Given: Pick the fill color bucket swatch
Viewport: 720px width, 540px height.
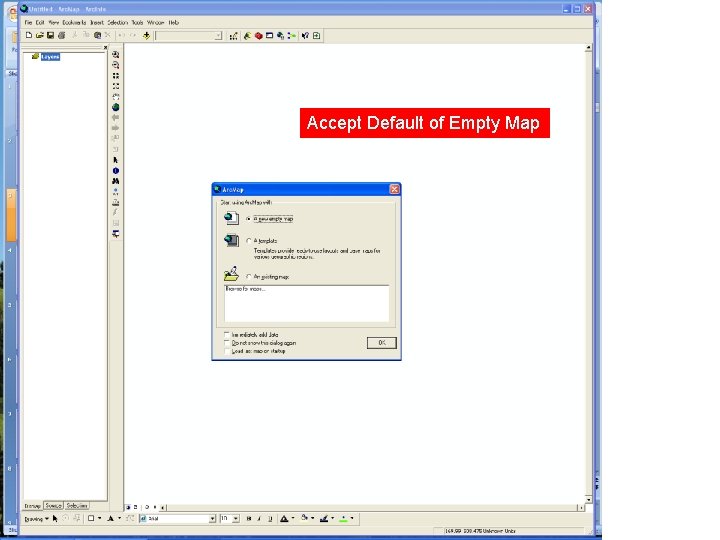Looking at the screenshot, I should pyautogui.click(x=304, y=518).
